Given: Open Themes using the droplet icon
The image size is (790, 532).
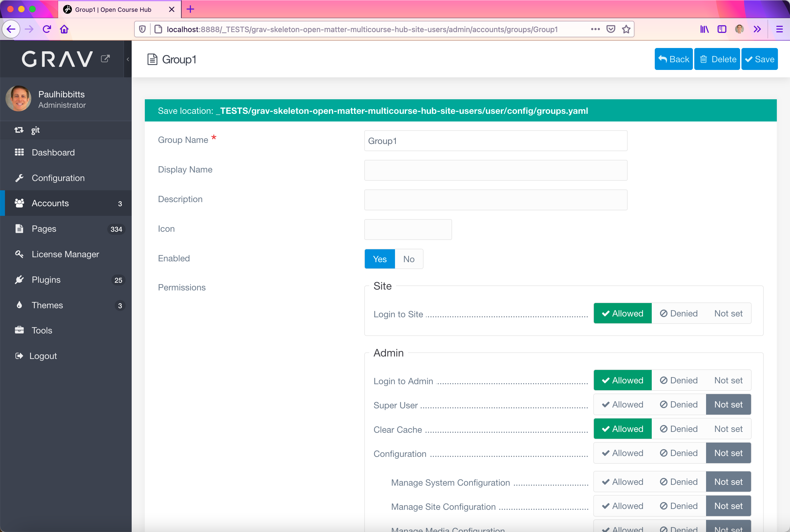Looking at the screenshot, I should coord(19,305).
